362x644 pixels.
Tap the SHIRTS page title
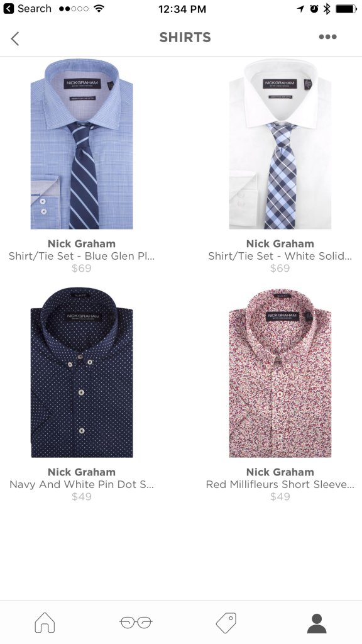click(x=185, y=37)
